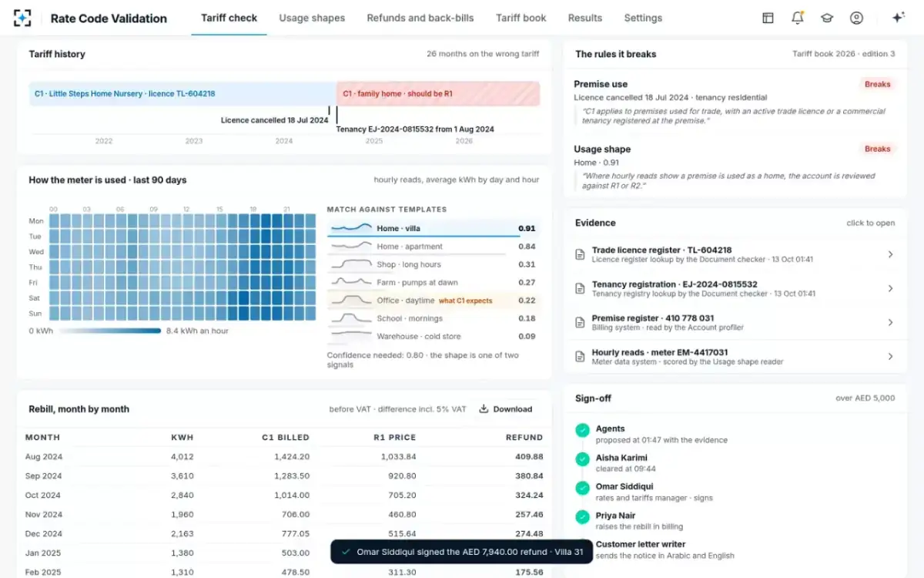
Task: Click the Farm pumps at dawn sparkline
Action: (x=350, y=282)
